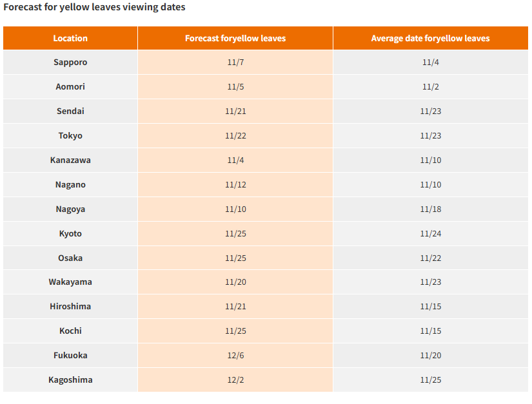
Task: Select the Tokyo row label
Action: click(x=70, y=136)
